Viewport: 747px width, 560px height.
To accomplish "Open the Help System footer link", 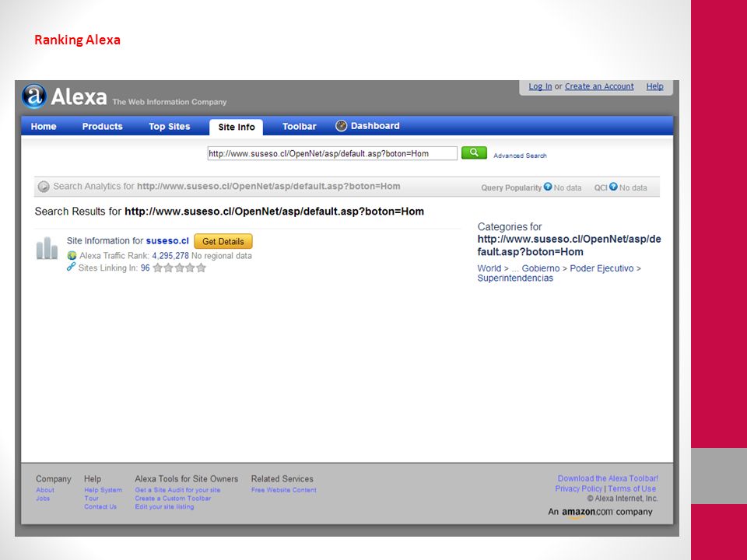I will [x=103, y=489].
